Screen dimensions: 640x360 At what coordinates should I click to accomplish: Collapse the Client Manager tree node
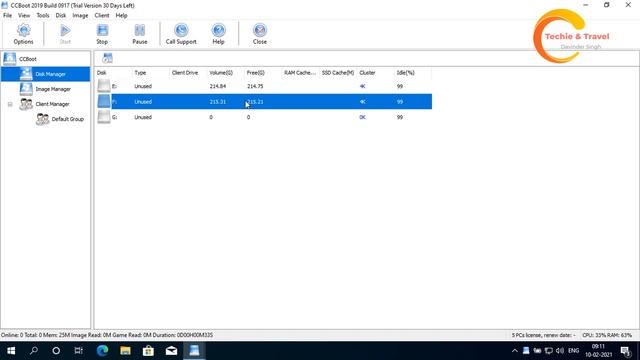point(10,104)
